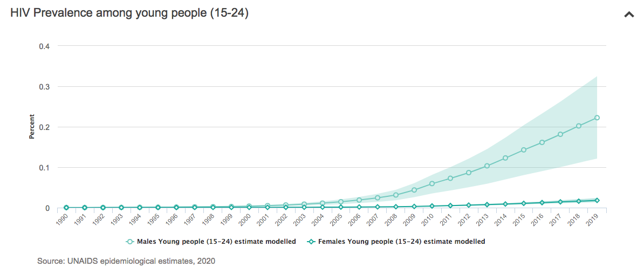The height and width of the screenshot is (267, 644).
Task: Click the UNAIDS source text
Action: 126,261
